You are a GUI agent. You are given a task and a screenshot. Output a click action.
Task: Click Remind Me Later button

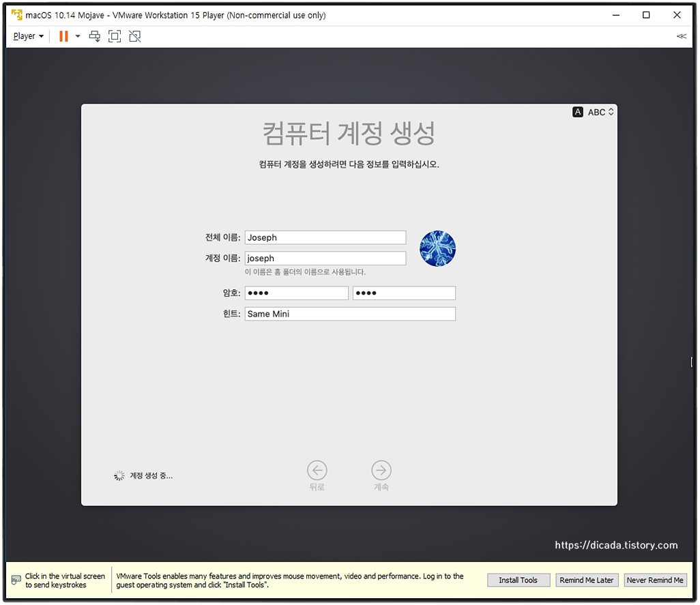[x=587, y=580]
